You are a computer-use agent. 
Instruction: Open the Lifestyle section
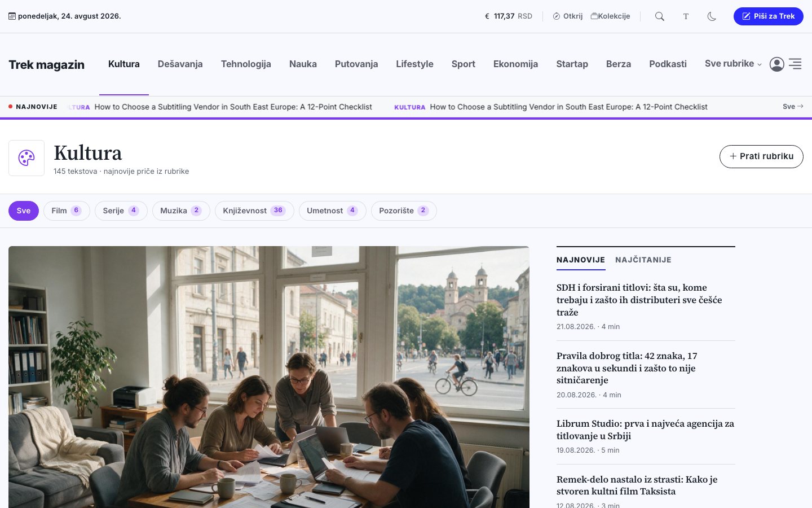(414, 64)
